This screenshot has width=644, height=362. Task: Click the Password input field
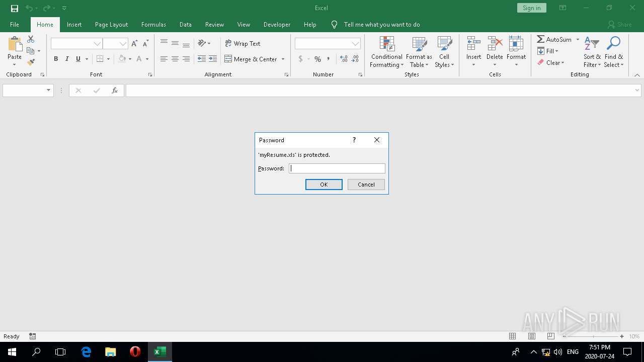(337, 168)
